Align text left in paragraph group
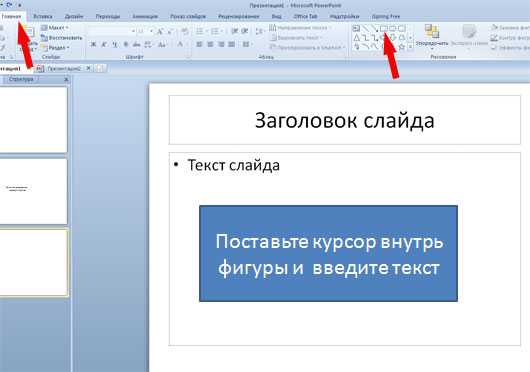Screen dimensions: 530x372 (199, 44)
